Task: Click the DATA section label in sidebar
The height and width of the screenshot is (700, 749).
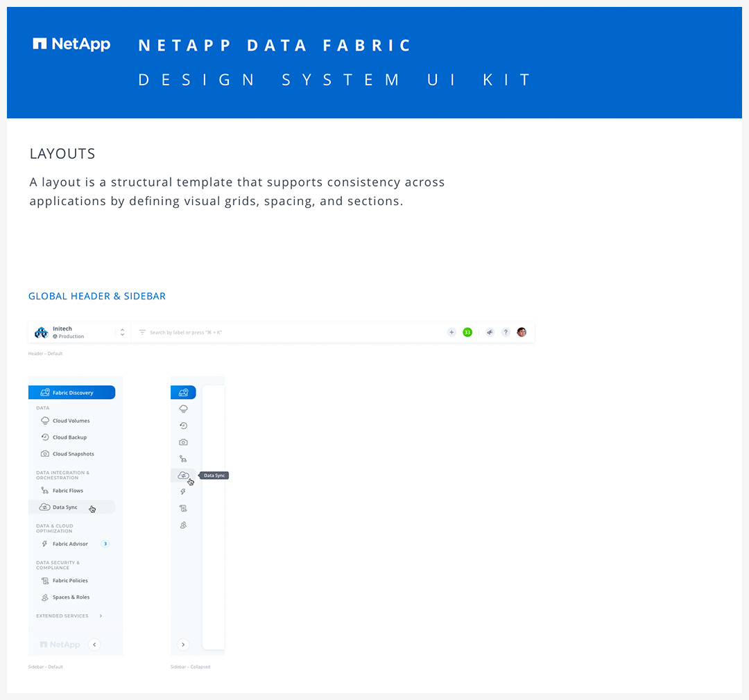Action: point(42,408)
